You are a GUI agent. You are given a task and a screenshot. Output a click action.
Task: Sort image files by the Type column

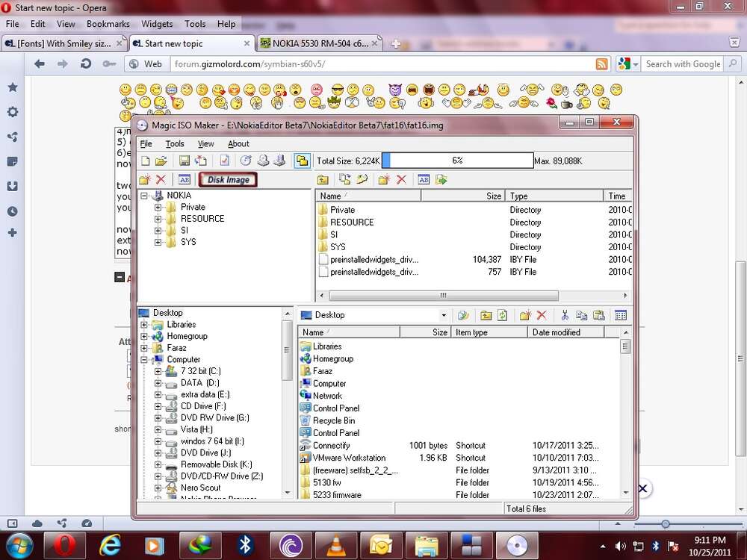click(x=555, y=196)
